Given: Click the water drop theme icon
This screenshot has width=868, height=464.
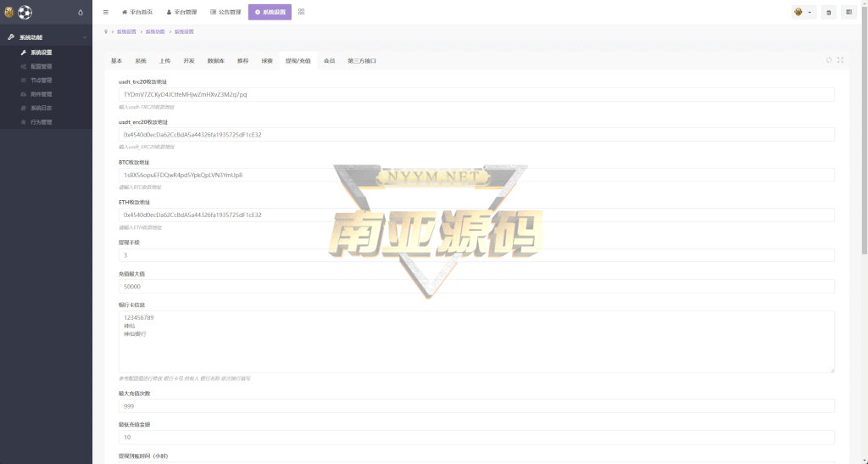Looking at the screenshot, I should (x=81, y=13).
